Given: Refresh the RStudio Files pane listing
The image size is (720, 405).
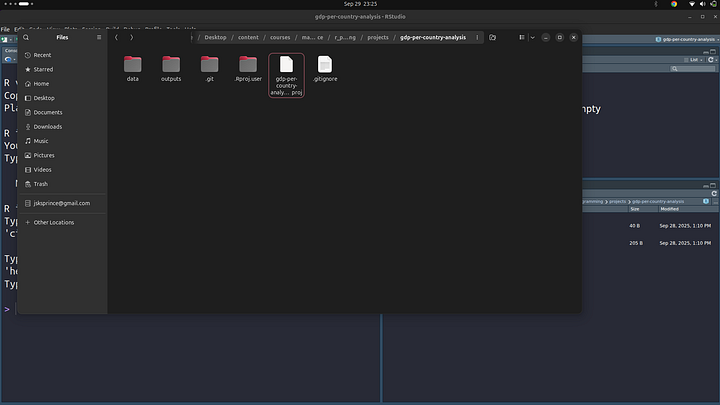Looking at the screenshot, I should click(x=714, y=193).
